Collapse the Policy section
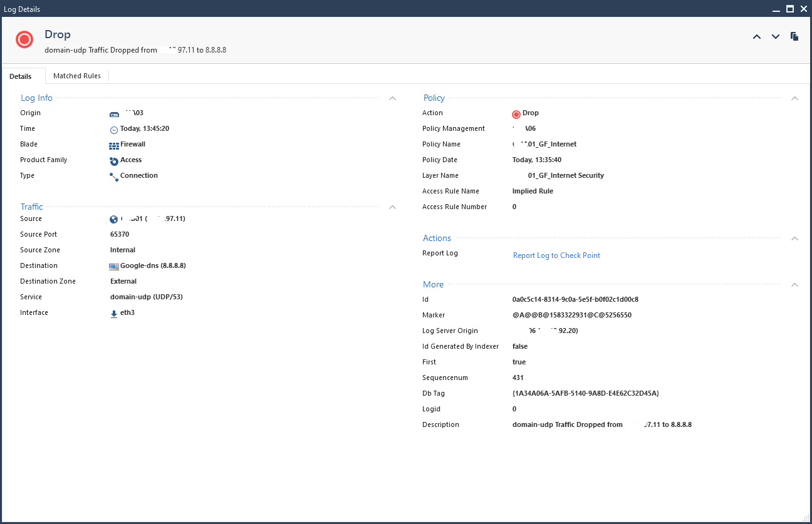 [x=794, y=98]
